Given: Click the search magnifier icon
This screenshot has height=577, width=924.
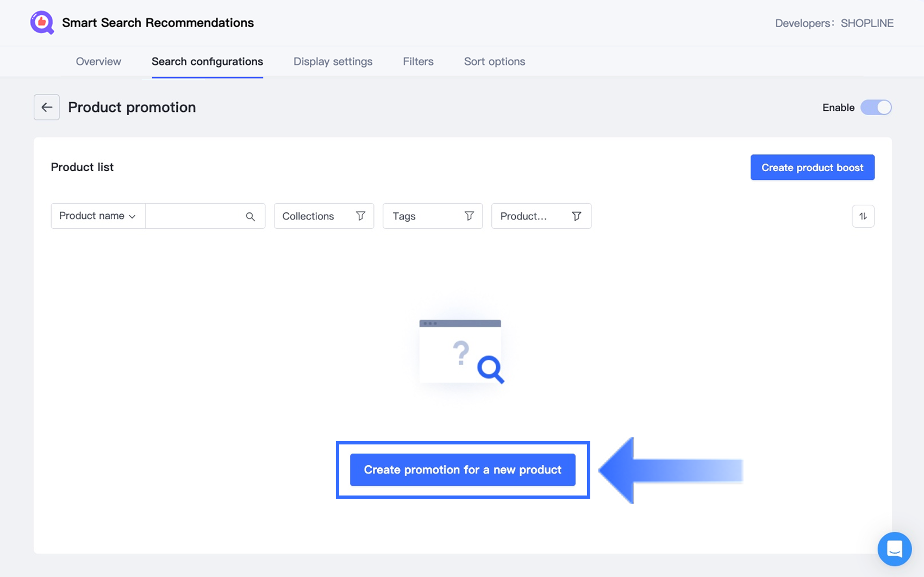Looking at the screenshot, I should coord(250,216).
